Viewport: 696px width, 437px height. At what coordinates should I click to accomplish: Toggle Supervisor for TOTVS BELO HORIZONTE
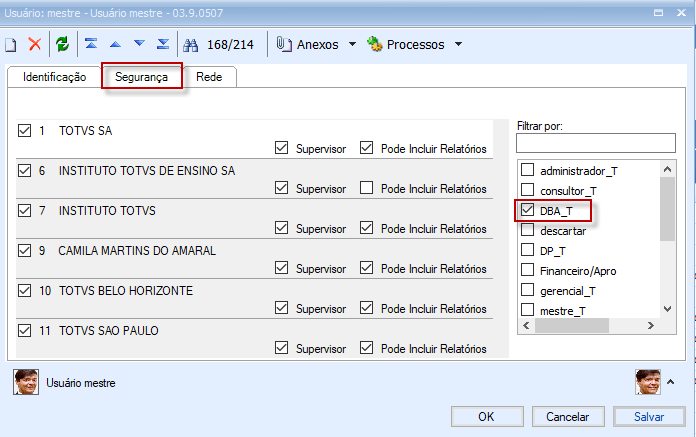[x=281, y=307]
